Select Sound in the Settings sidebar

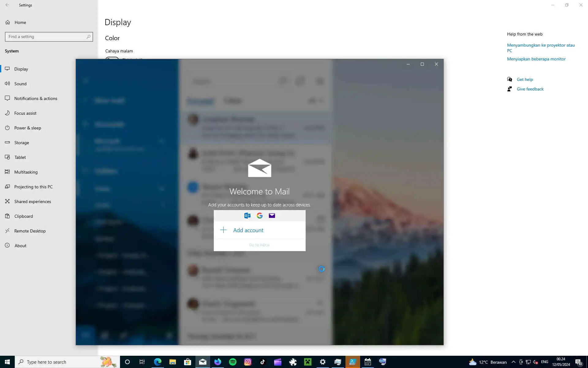click(x=20, y=84)
